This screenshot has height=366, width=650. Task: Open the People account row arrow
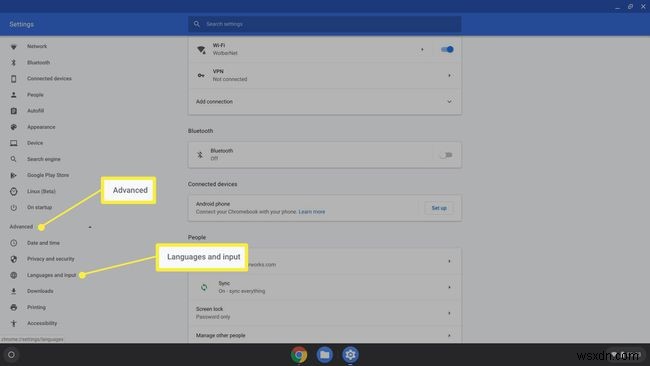(x=449, y=261)
